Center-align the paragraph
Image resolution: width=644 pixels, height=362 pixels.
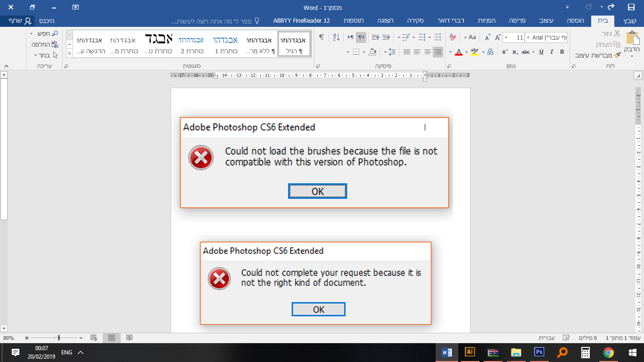pos(428,52)
